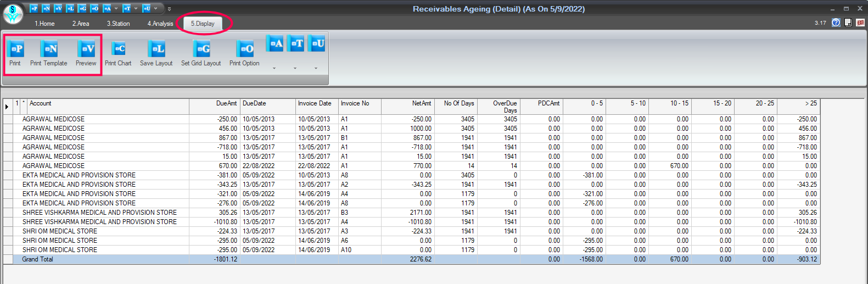Image resolution: width=868 pixels, height=284 pixels.
Task: Select EKTA MEDICAL row with DueAmt -343.25
Action: [x=411, y=185]
